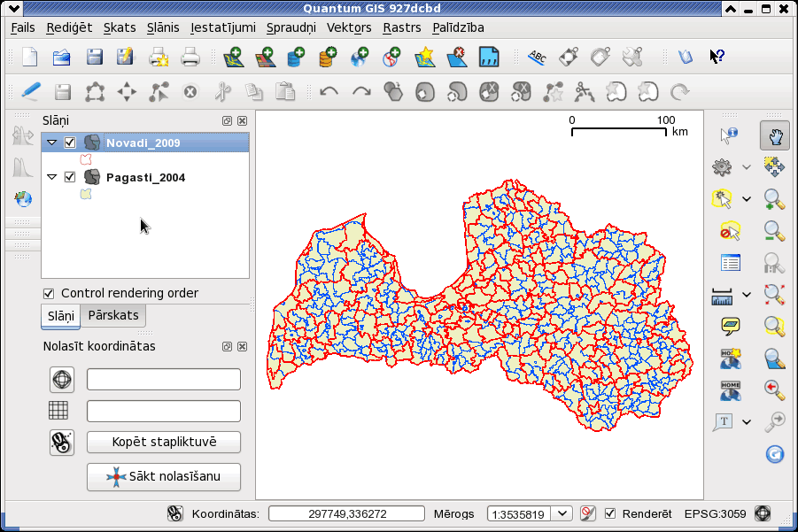Image resolution: width=798 pixels, height=532 pixels.
Task: Open the Fails menu
Action: (x=23, y=28)
